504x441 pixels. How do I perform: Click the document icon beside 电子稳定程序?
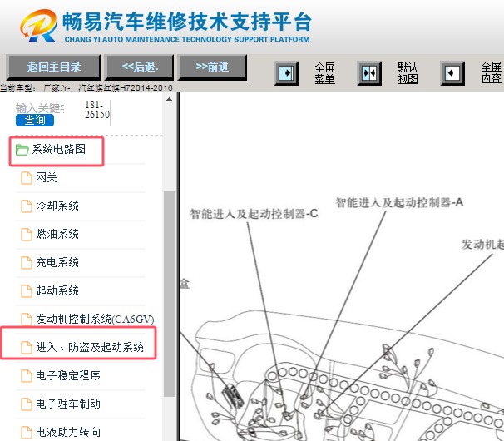(x=27, y=376)
